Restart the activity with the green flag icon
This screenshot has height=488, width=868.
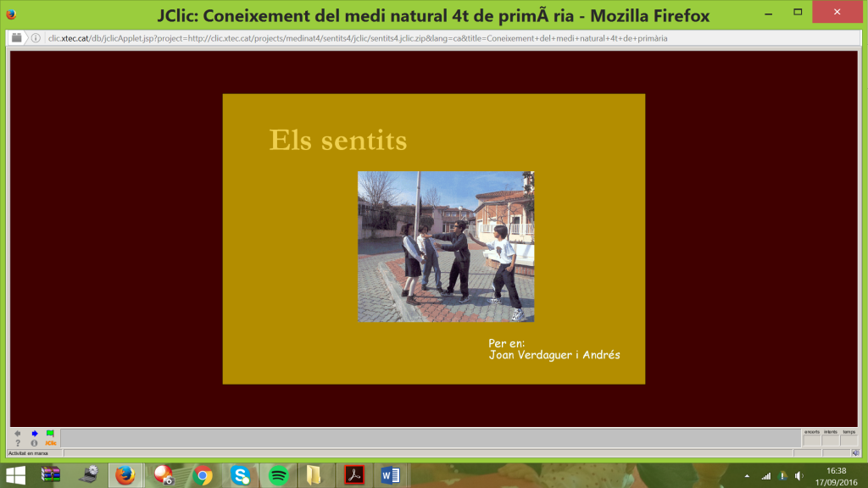pos(49,435)
